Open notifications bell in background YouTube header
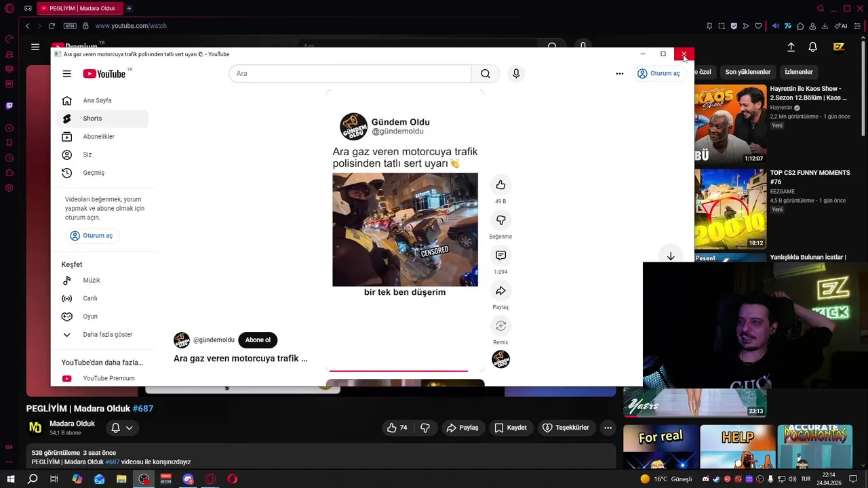The height and width of the screenshot is (488, 868). (x=812, y=47)
